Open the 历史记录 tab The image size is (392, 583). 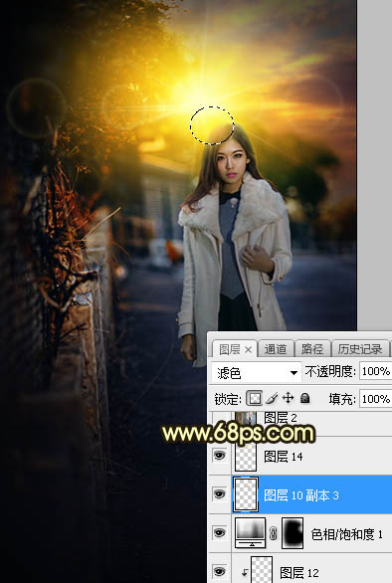coord(359,349)
